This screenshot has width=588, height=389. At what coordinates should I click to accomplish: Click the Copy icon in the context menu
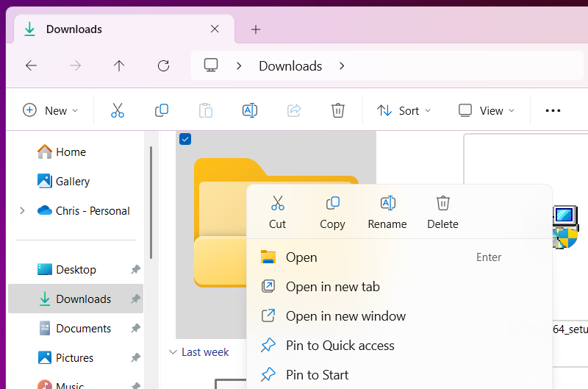(x=332, y=204)
